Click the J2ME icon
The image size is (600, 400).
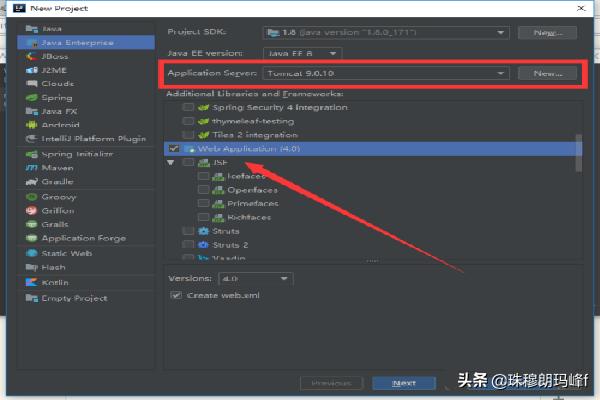tap(32, 70)
